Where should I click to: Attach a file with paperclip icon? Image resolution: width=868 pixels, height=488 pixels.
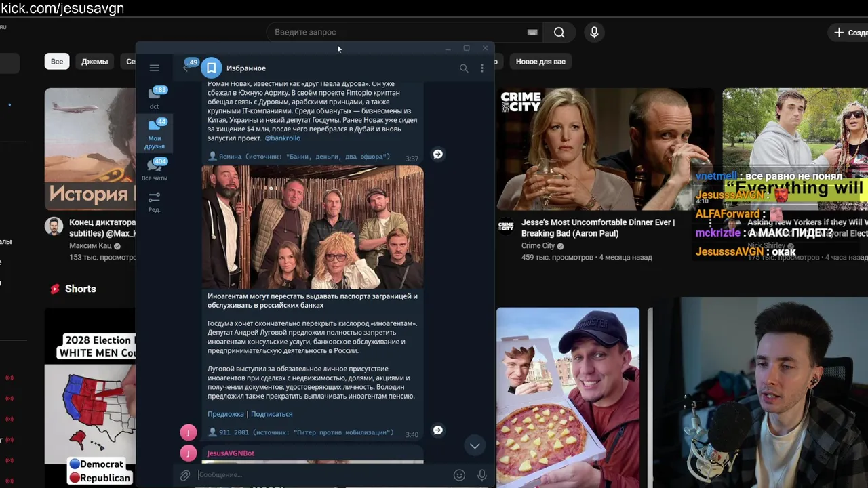(185, 475)
